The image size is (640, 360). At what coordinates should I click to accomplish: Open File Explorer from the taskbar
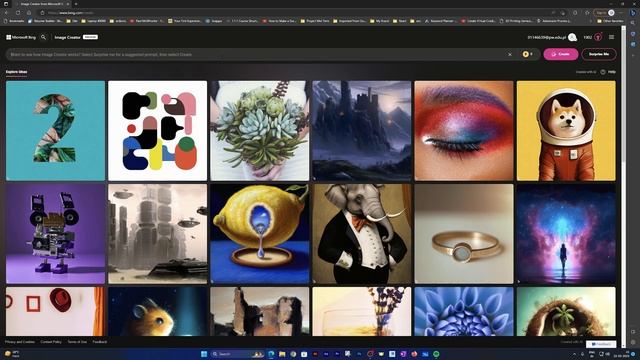[x=282, y=354]
